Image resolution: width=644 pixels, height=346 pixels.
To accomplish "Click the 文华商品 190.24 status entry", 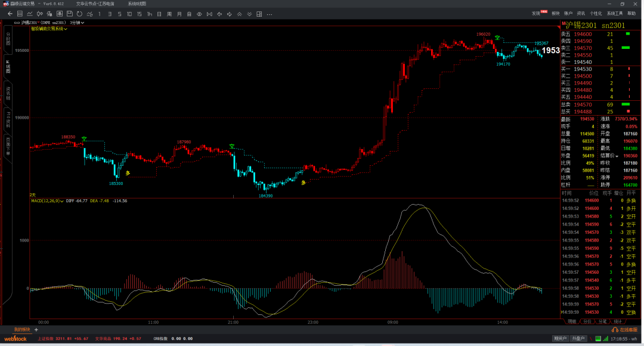I will pos(118,339).
